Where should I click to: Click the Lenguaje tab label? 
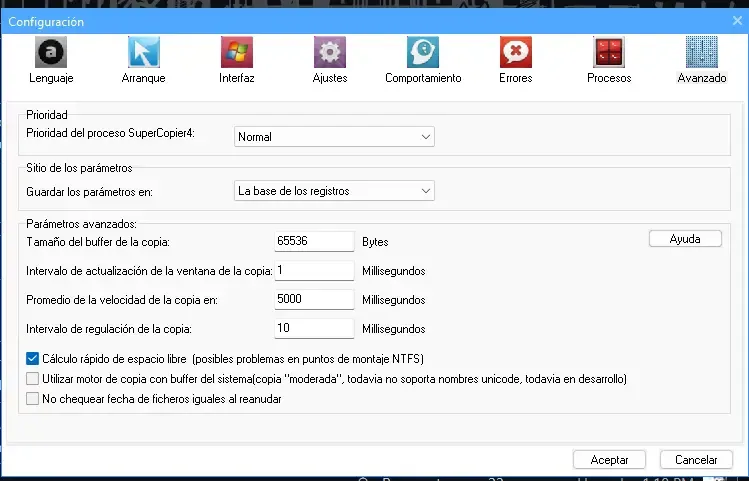tap(51, 78)
